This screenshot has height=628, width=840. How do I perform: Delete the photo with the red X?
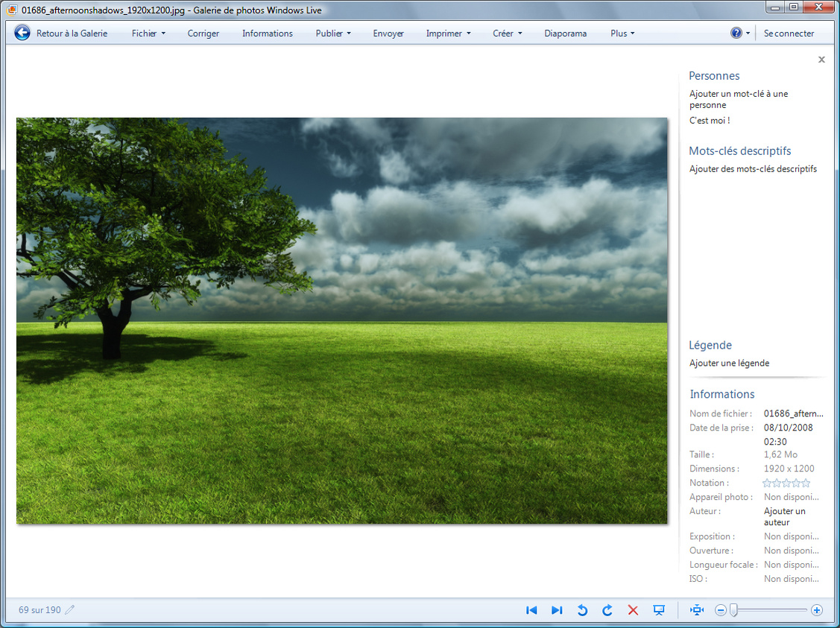633,610
